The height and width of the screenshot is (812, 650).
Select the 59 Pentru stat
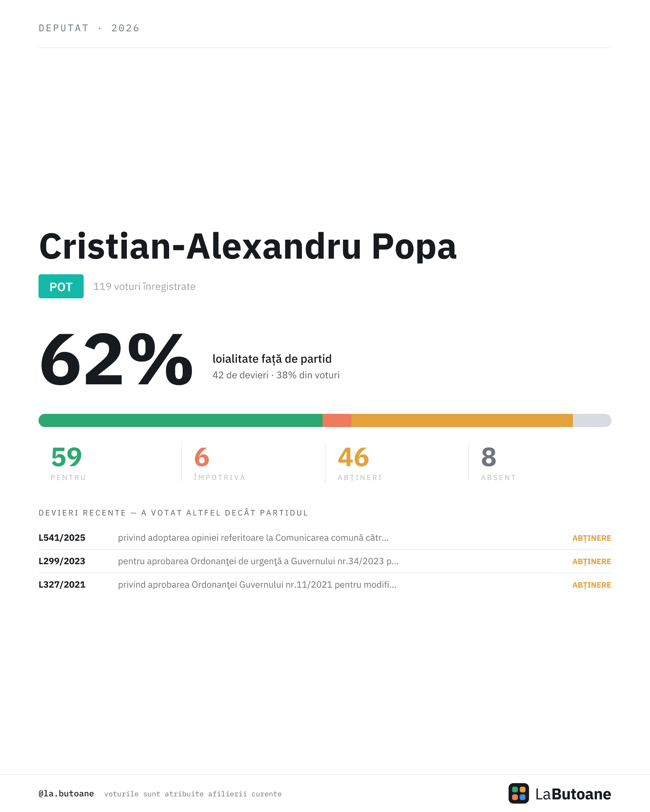[69, 463]
